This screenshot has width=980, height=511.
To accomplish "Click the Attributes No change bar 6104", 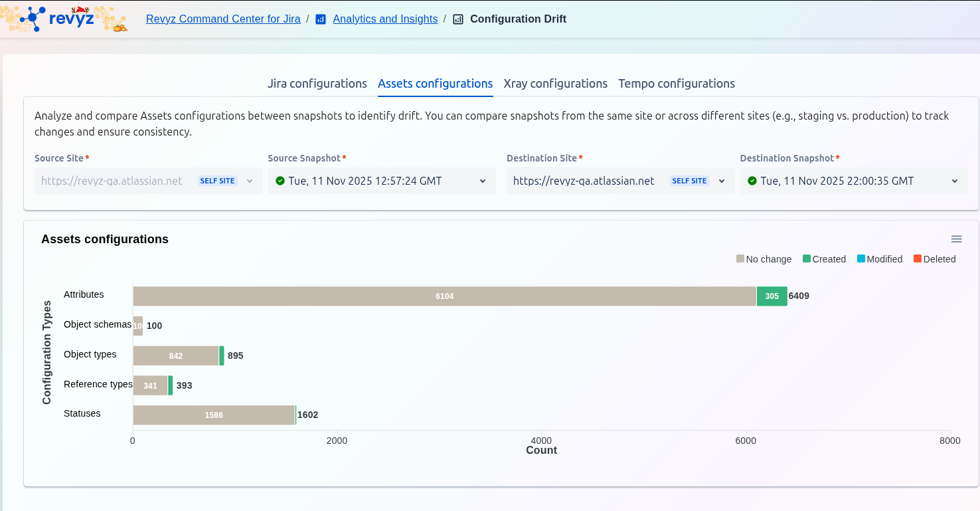I will point(444,296).
